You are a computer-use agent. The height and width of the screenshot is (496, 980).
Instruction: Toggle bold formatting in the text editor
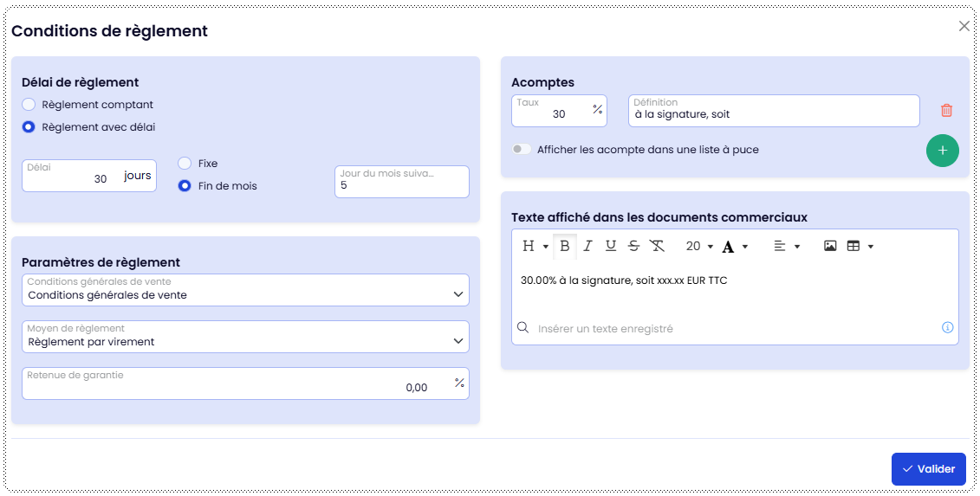[x=565, y=247]
